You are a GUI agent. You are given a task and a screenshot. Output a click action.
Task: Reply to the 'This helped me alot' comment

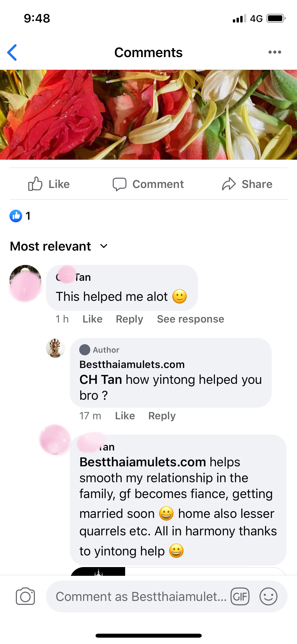tap(130, 319)
